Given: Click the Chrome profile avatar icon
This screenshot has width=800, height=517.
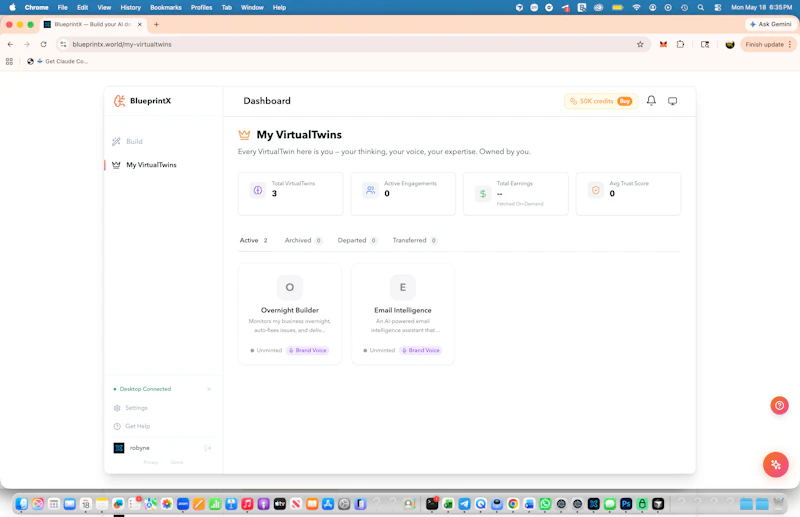Looking at the screenshot, I should point(730,44).
